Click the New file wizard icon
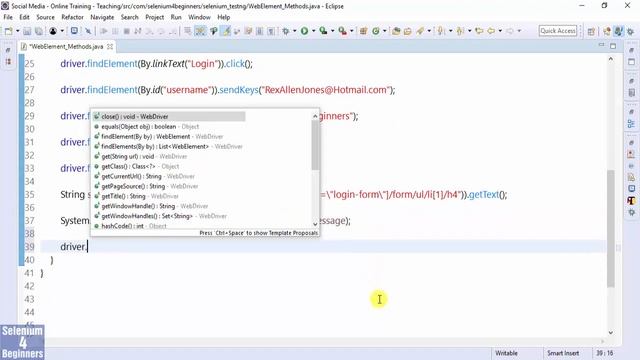The height and width of the screenshot is (360, 640). pyautogui.click(x=8, y=31)
